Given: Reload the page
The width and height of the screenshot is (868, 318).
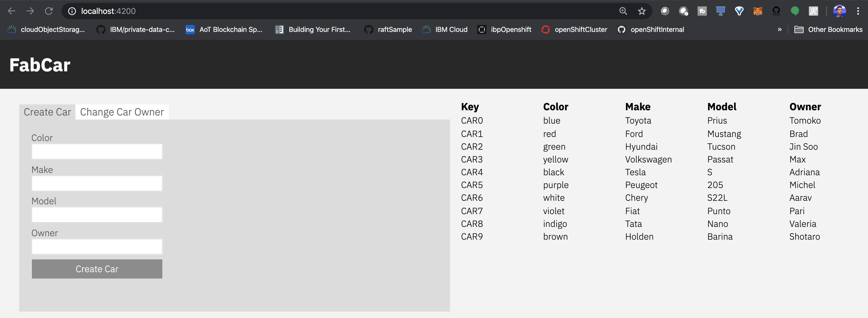Looking at the screenshot, I should [x=49, y=11].
